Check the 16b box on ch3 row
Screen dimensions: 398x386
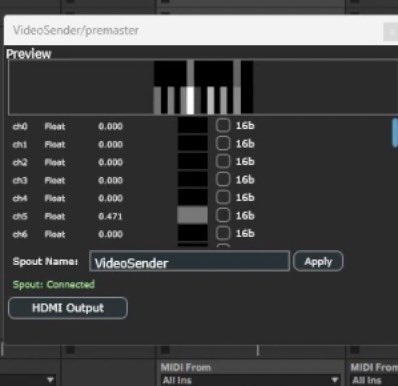[x=223, y=180]
